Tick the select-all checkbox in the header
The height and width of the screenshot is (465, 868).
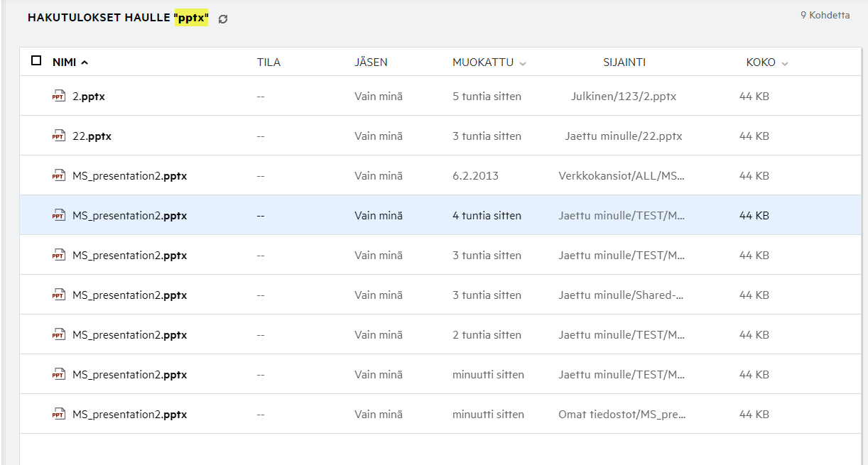[x=36, y=61]
